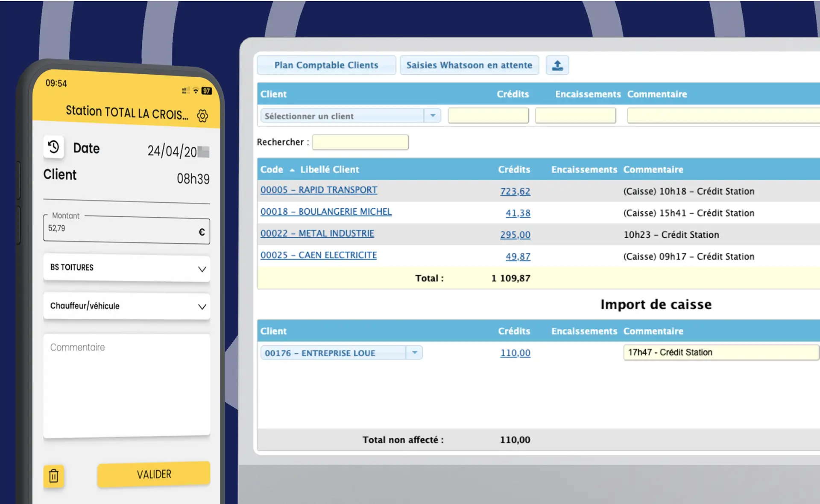Click credit amount 295,00 link

[x=515, y=235]
